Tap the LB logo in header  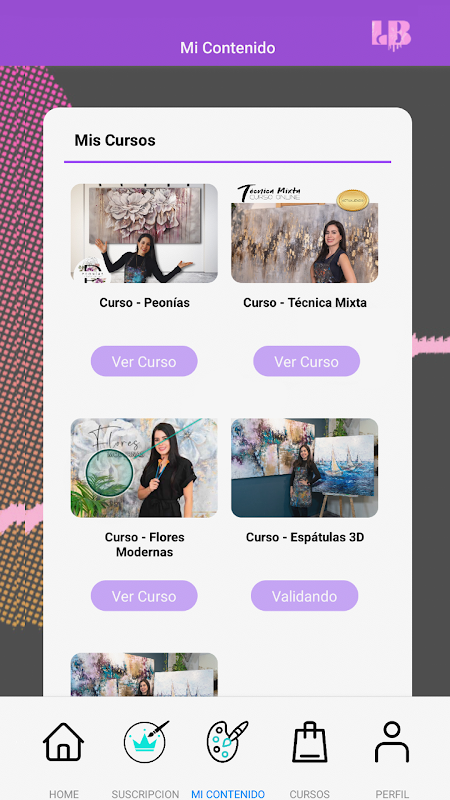[391, 35]
